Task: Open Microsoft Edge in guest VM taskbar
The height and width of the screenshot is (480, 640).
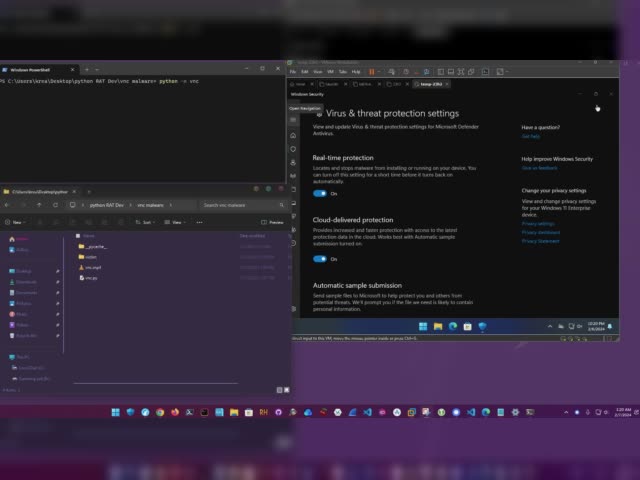Action: tap(453, 326)
